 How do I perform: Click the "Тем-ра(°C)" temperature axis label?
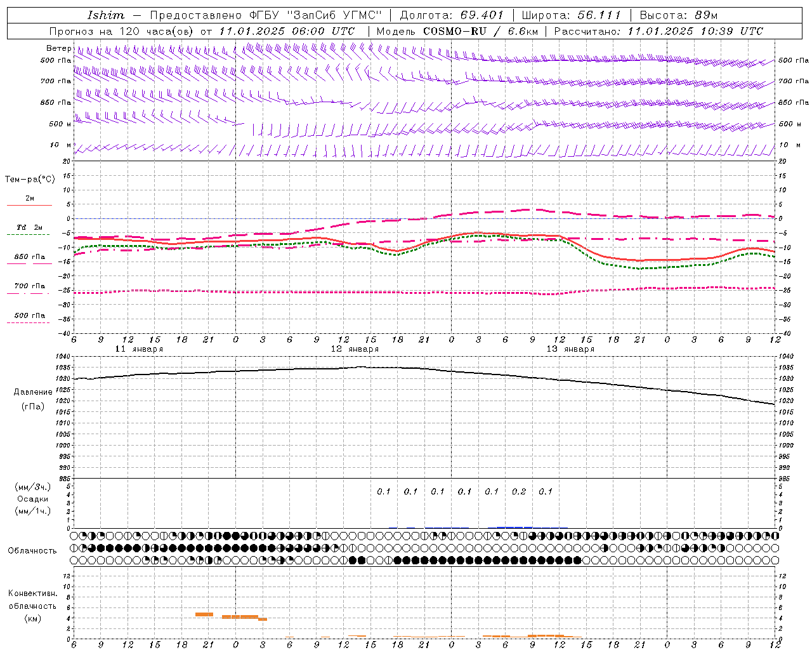click(x=30, y=179)
